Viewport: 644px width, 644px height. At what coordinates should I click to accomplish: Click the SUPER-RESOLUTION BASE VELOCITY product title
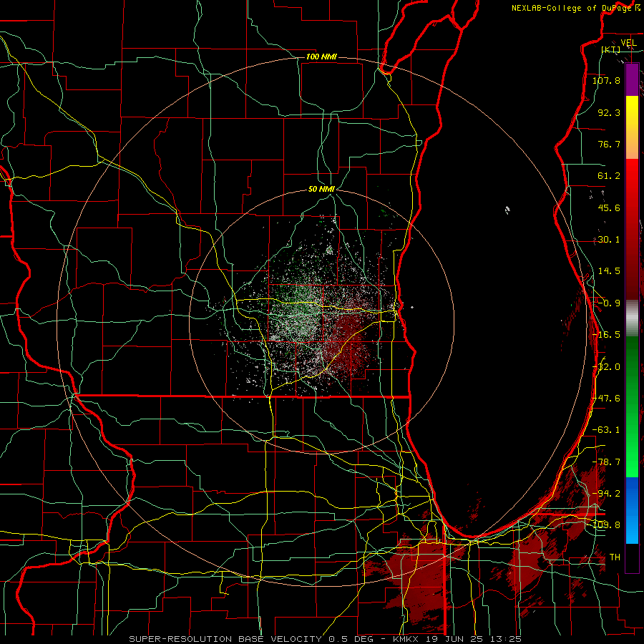coord(225,639)
